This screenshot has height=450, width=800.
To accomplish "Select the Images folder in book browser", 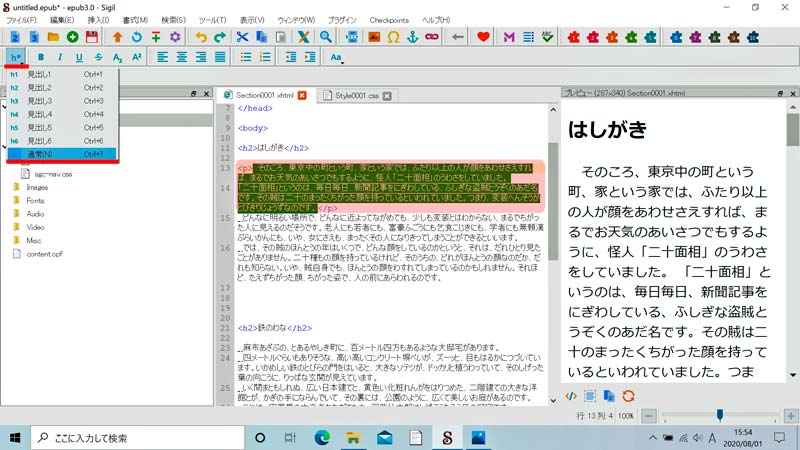I will click(38, 187).
